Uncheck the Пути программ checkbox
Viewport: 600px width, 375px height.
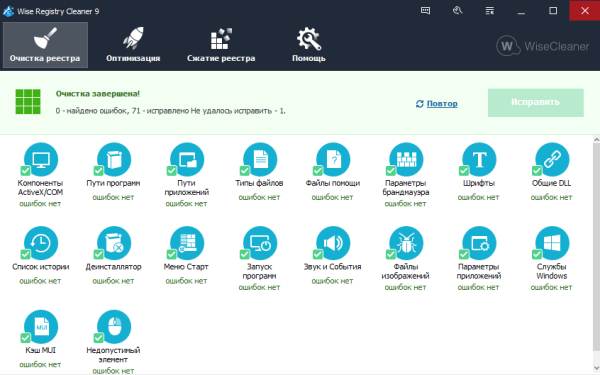pos(98,170)
